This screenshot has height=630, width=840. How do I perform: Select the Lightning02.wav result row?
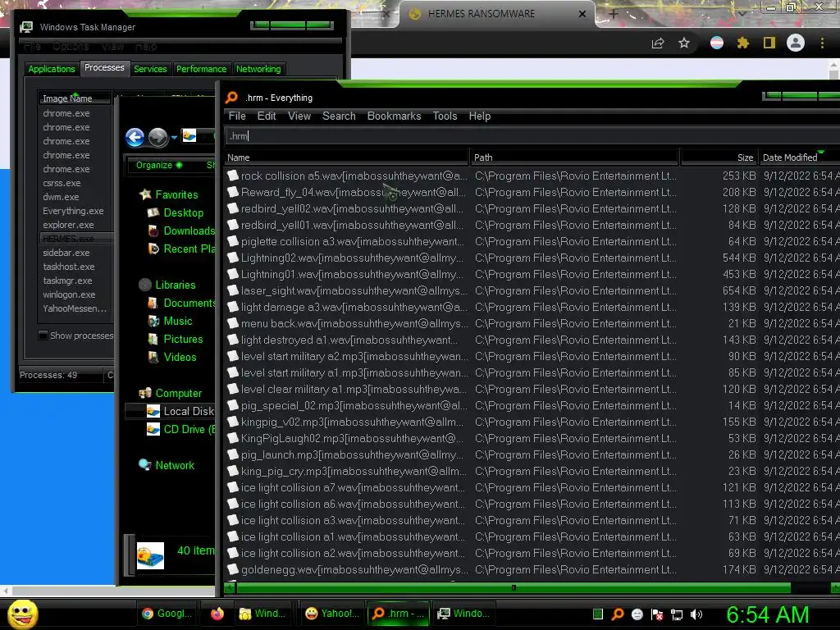tap(532, 258)
